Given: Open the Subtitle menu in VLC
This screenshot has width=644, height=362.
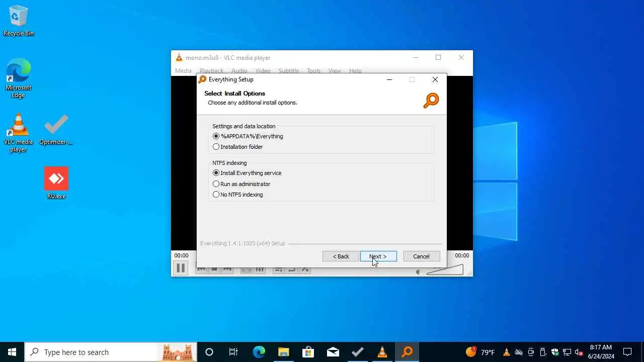Looking at the screenshot, I should click(x=289, y=71).
